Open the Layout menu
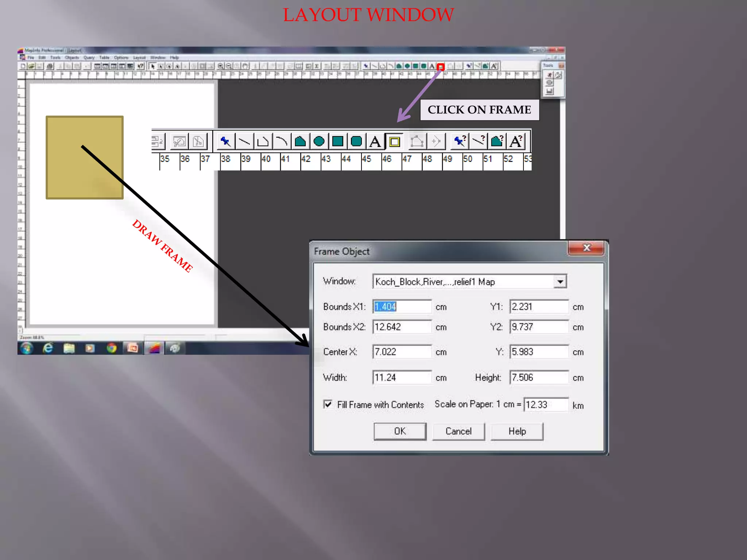Screen dimensions: 747x560 [x=139, y=58]
